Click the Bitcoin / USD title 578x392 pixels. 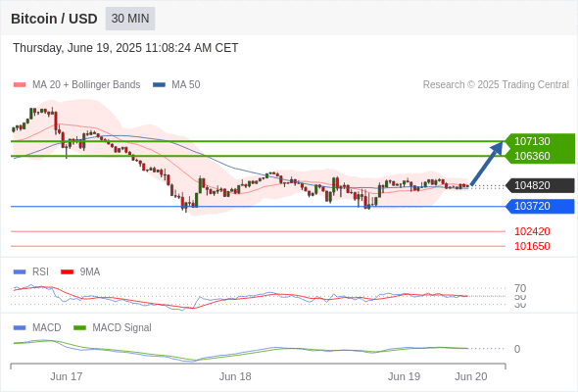pyautogui.click(x=54, y=19)
